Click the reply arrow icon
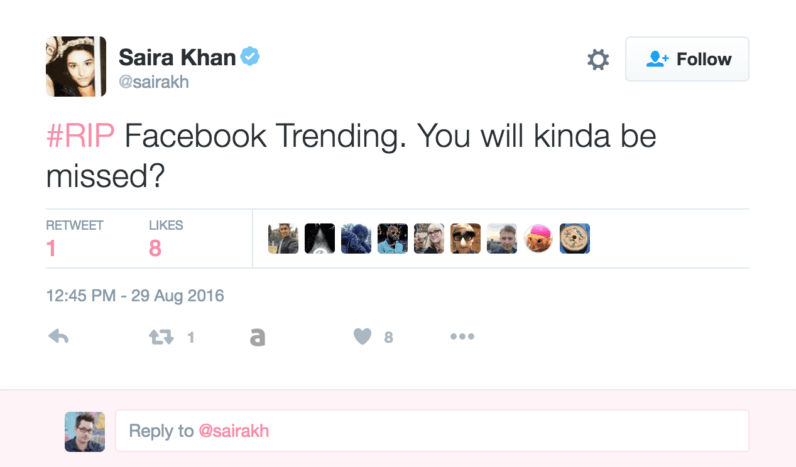Image resolution: width=796 pixels, height=467 pixels. tap(58, 337)
